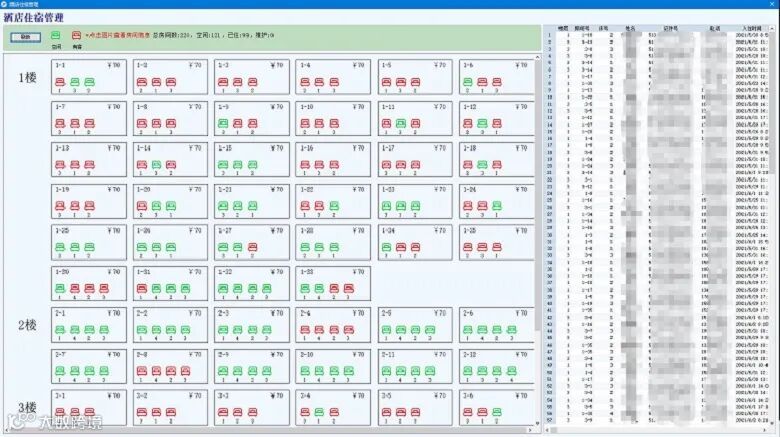
Task: Click the 酒店住宿管理 heading
Action: pos(34,17)
